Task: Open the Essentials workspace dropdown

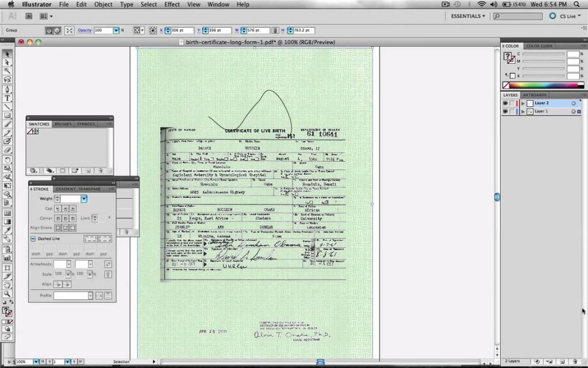Action: point(467,16)
